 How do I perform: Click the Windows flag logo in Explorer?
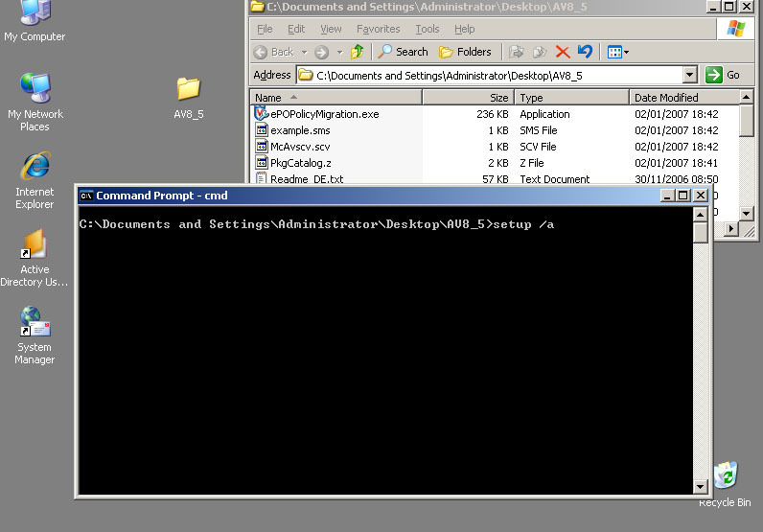[735, 29]
